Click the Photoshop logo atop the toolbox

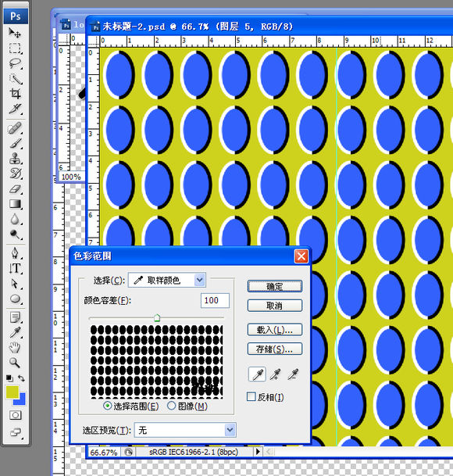16,16
